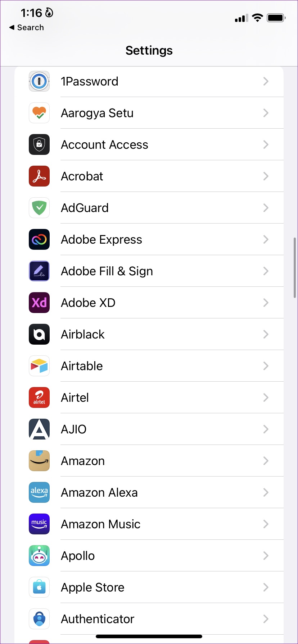
Task: Go back to Search
Action: click(x=27, y=28)
